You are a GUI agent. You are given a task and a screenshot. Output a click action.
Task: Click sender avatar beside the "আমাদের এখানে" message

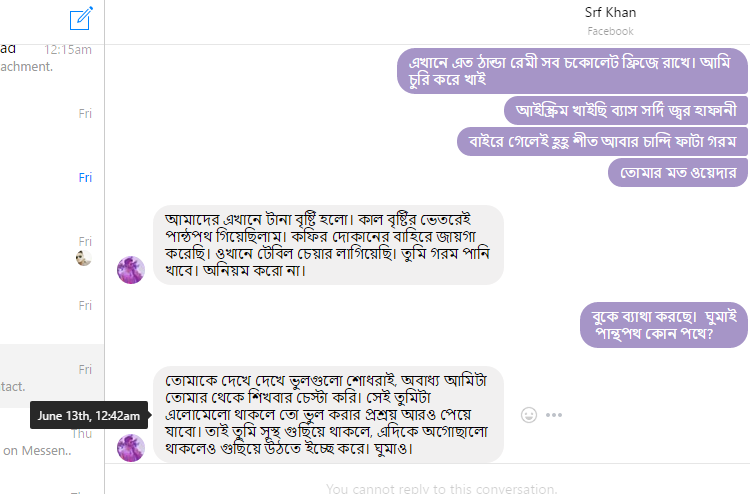click(x=131, y=270)
